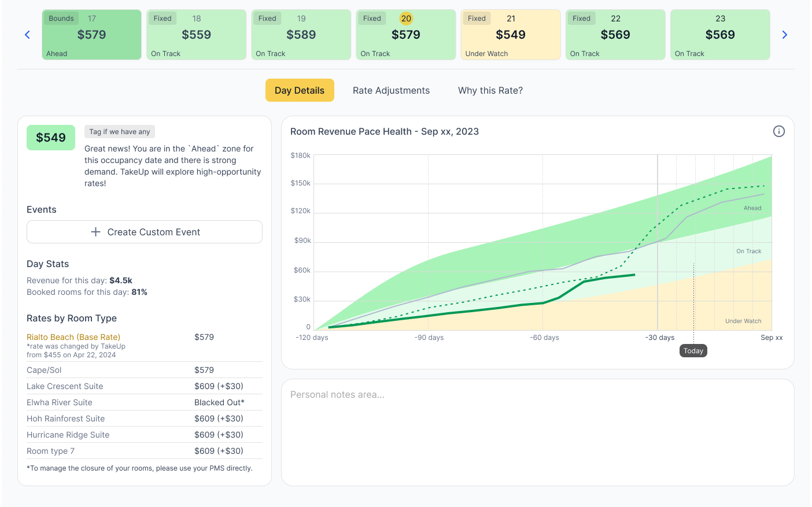
Task: Select day 23 On Track card
Action: [719, 35]
